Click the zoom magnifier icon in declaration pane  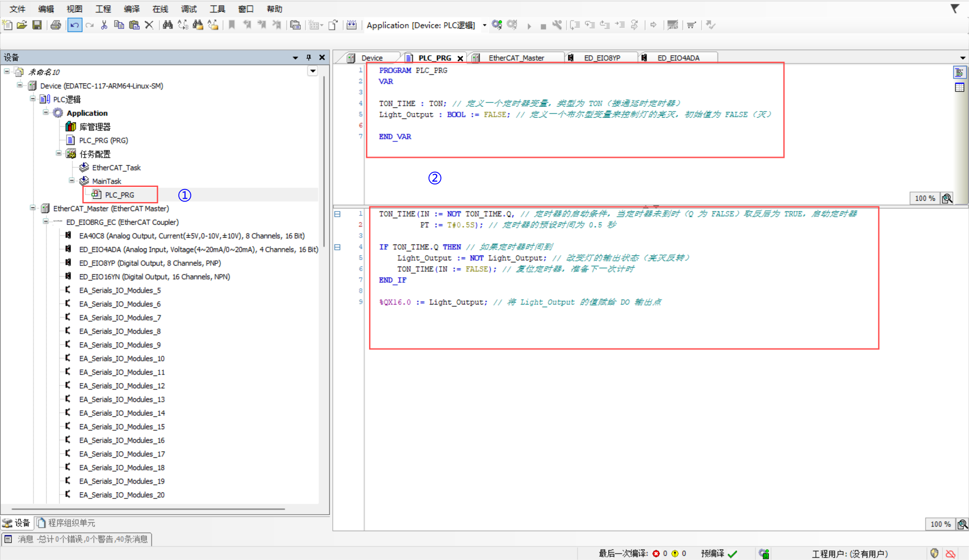[947, 198]
